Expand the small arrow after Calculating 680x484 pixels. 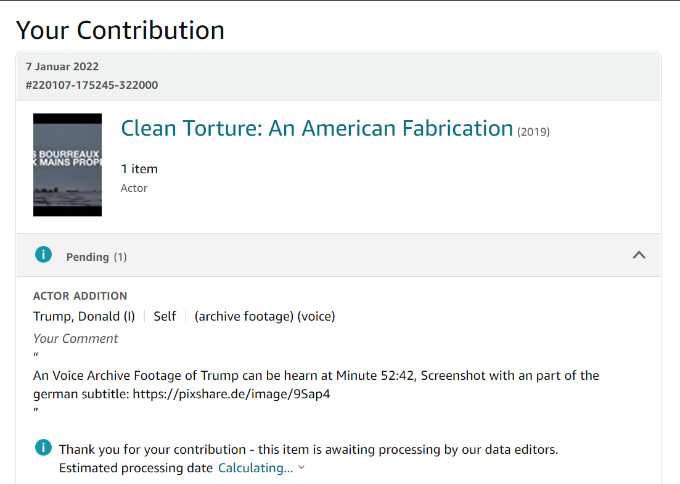click(x=302, y=468)
